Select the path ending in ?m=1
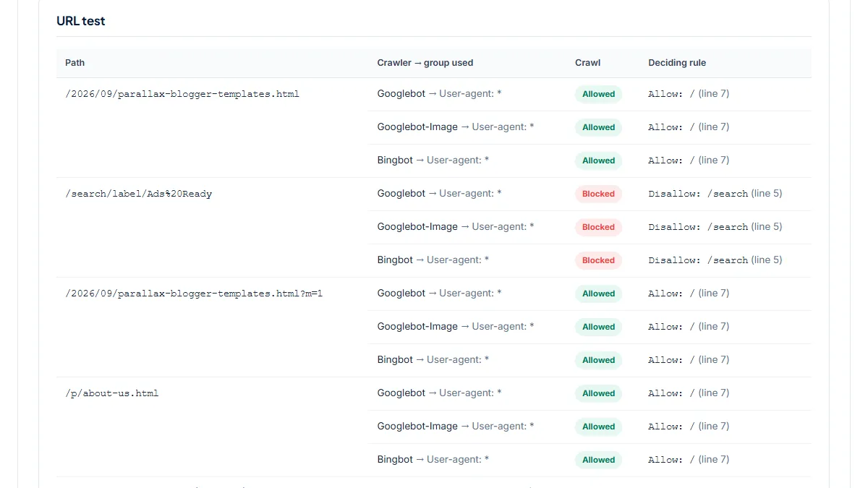The width and height of the screenshot is (868, 488). (x=194, y=294)
